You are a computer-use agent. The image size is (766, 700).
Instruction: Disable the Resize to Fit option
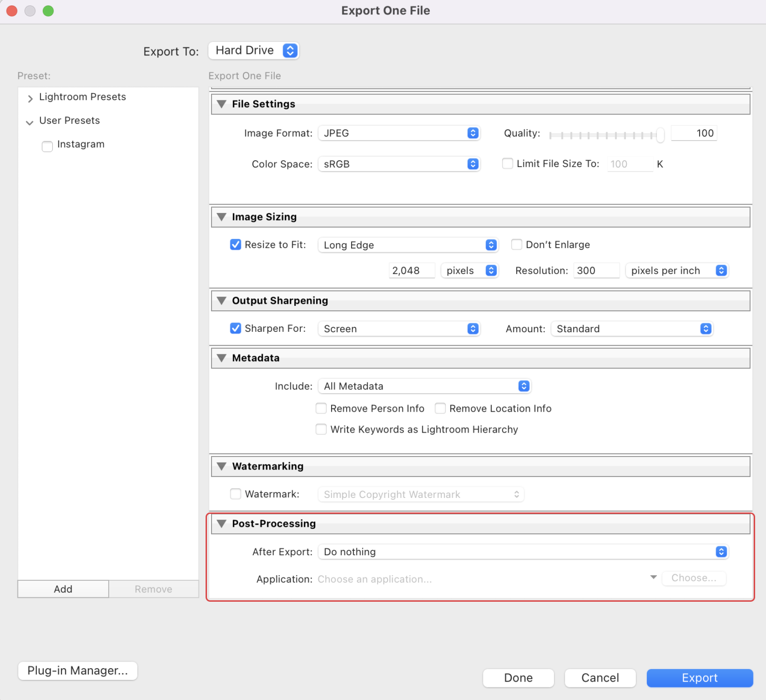coord(235,244)
